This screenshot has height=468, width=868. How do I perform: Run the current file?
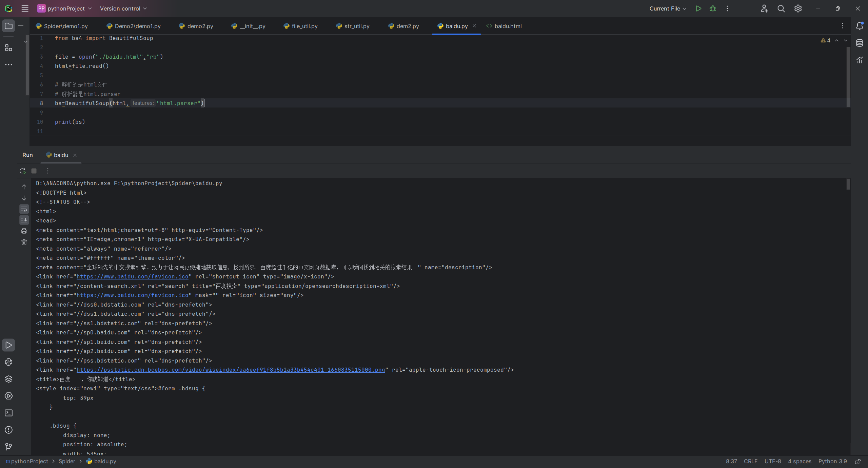(698, 8)
